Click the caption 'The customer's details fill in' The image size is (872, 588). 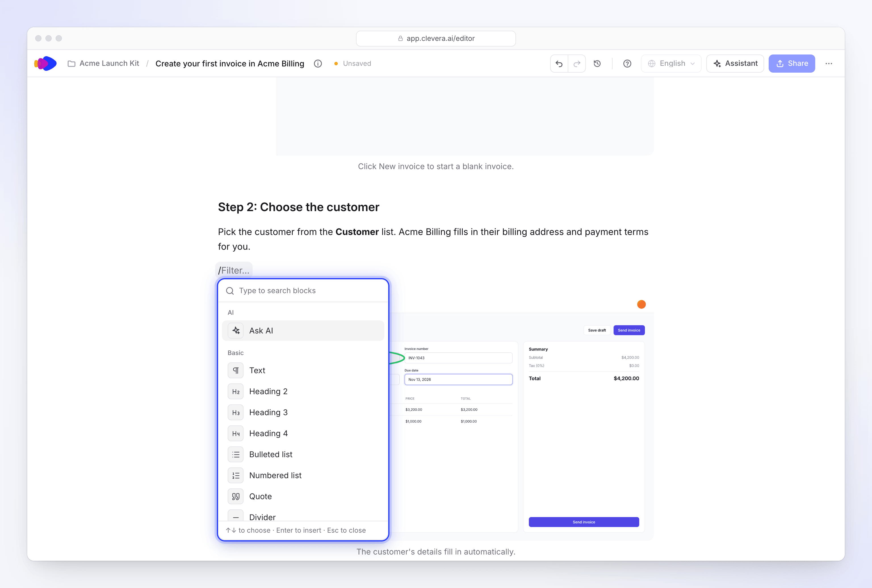[x=436, y=552]
